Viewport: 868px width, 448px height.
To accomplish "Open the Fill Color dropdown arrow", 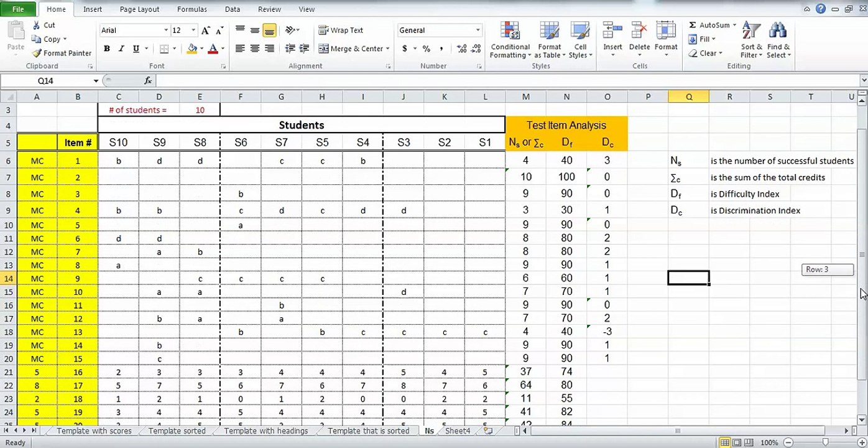I will [201, 49].
